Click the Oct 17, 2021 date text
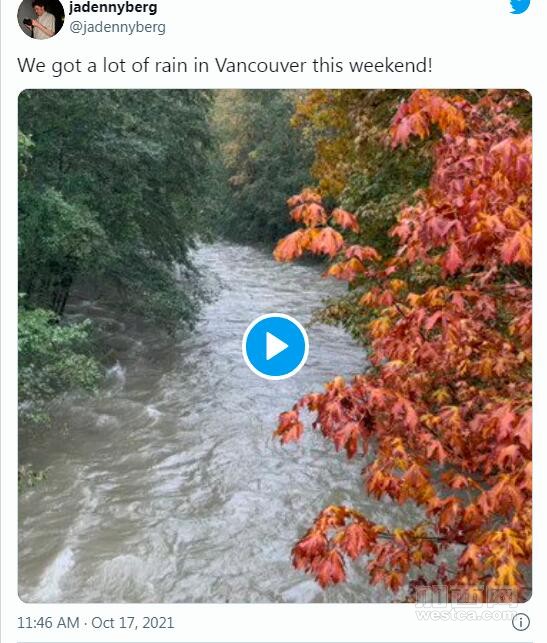This screenshot has height=643, width=547. click(132, 622)
